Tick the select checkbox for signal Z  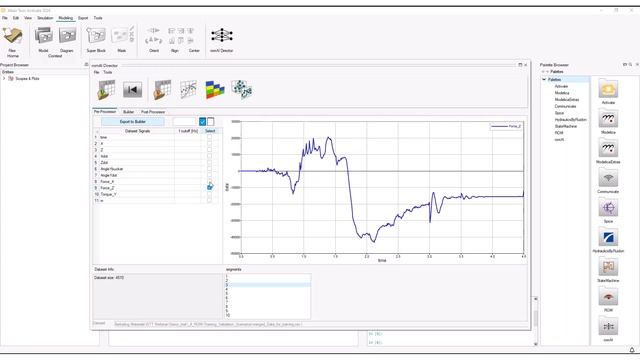pyautogui.click(x=209, y=150)
